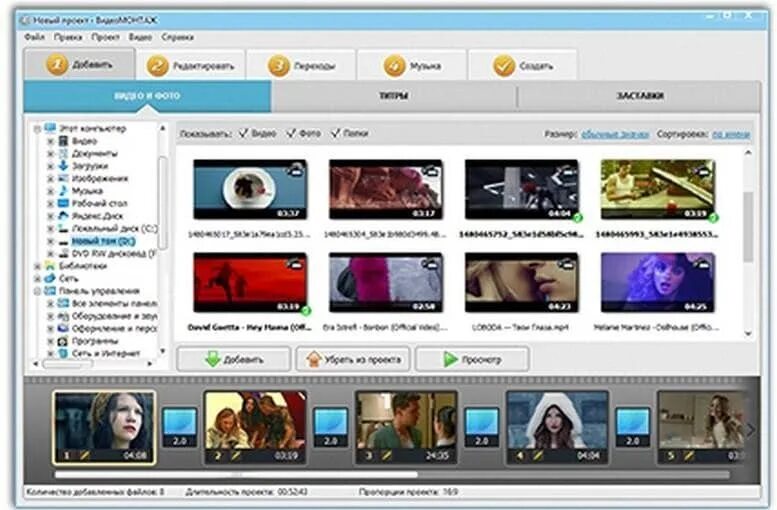Click transition icon between clips 4 and 5
The image size is (777, 510).
point(633,428)
